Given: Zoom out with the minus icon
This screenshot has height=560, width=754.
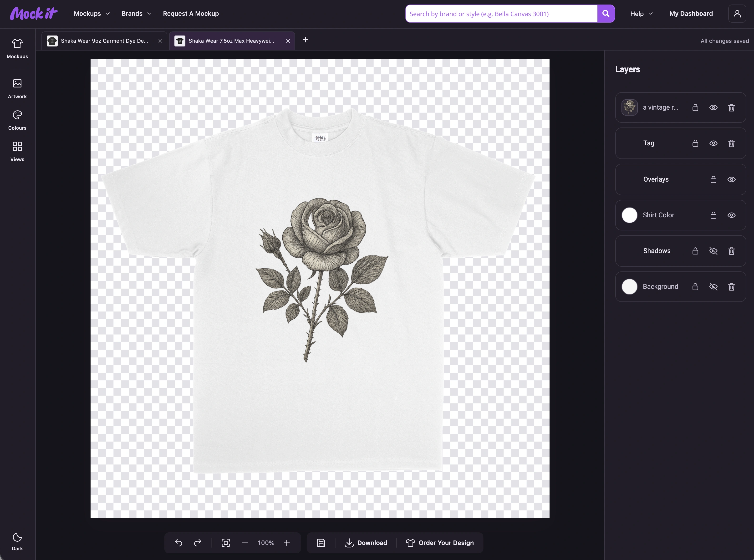Looking at the screenshot, I should pyautogui.click(x=245, y=543).
